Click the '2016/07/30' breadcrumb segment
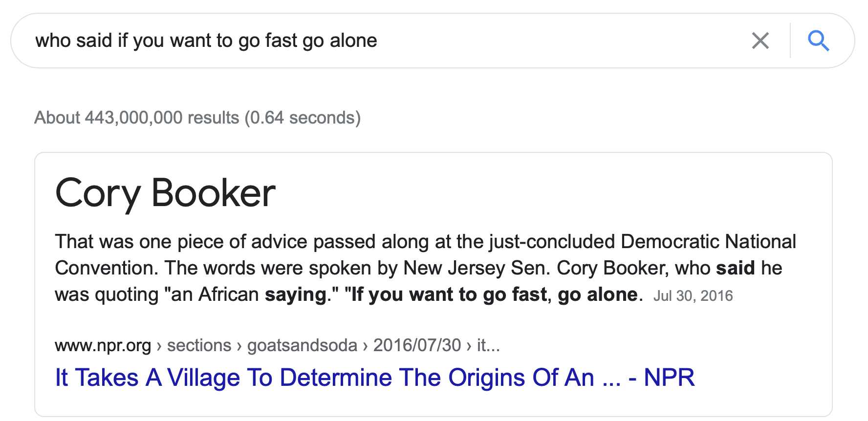Image resolution: width=868 pixels, height=421 pixels. (x=417, y=345)
